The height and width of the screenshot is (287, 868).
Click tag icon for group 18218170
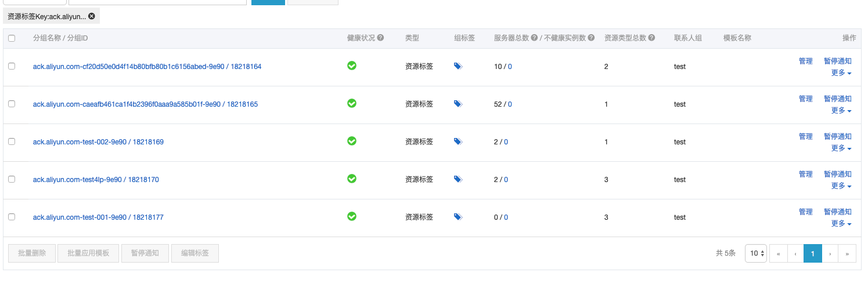[x=458, y=179]
